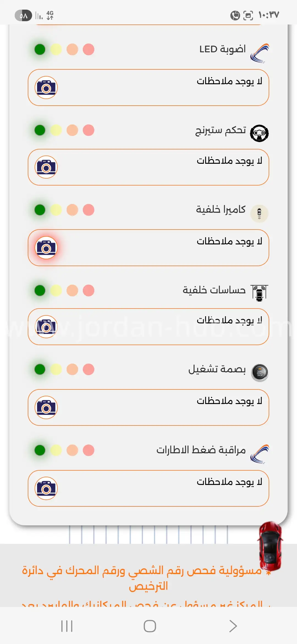297x644 pixels.
Task: Tap camera icon under مراقبة ضغط الاطارات
Action: tap(46, 488)
